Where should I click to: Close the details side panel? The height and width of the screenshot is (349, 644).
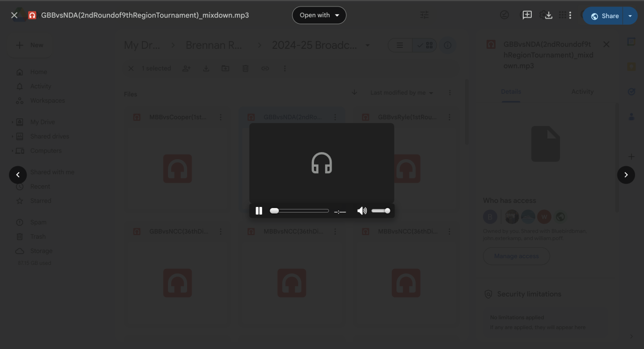click(606, 44)
